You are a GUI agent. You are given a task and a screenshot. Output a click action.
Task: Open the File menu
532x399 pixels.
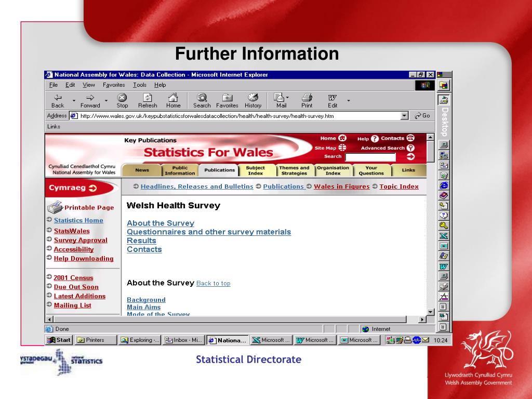click(54, 85)
